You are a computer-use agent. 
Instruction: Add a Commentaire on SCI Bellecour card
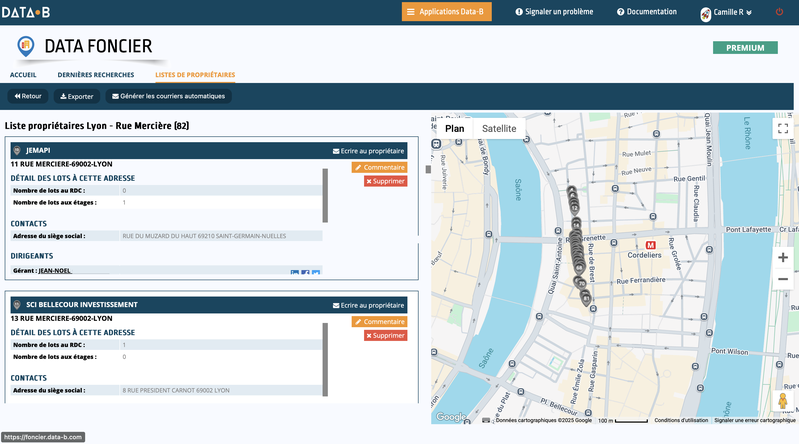pyautogui.click(x=379, y=322)
